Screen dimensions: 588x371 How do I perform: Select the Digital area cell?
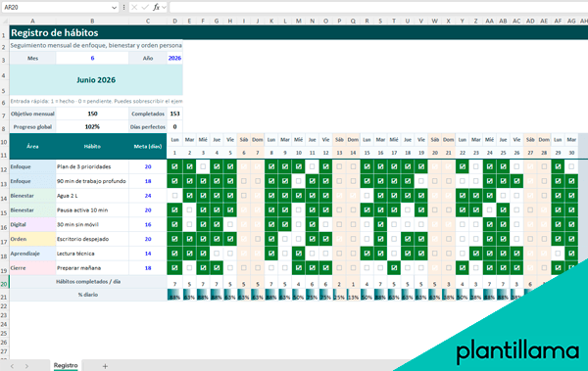32,224
